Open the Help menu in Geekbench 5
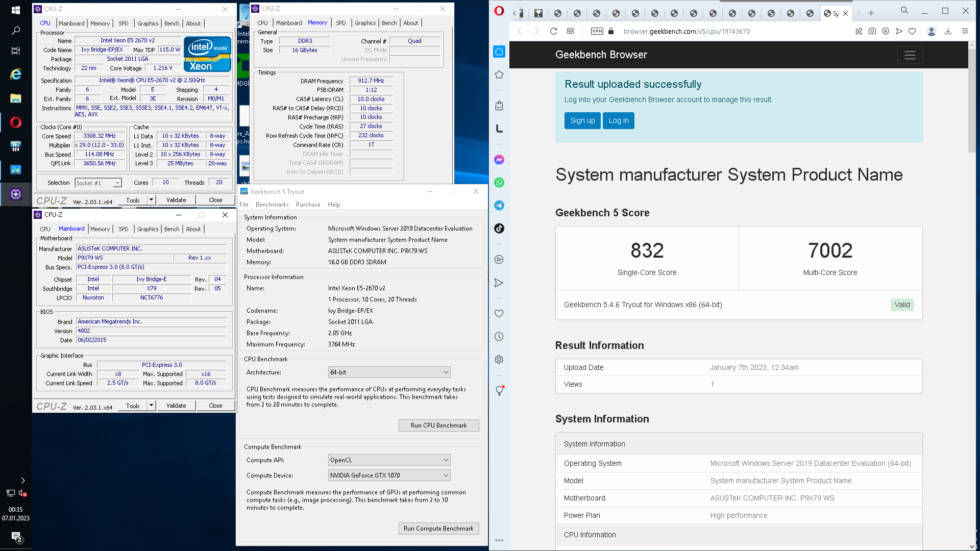The height and width of the screenshot is (551, 980). (x=334, y=205)
